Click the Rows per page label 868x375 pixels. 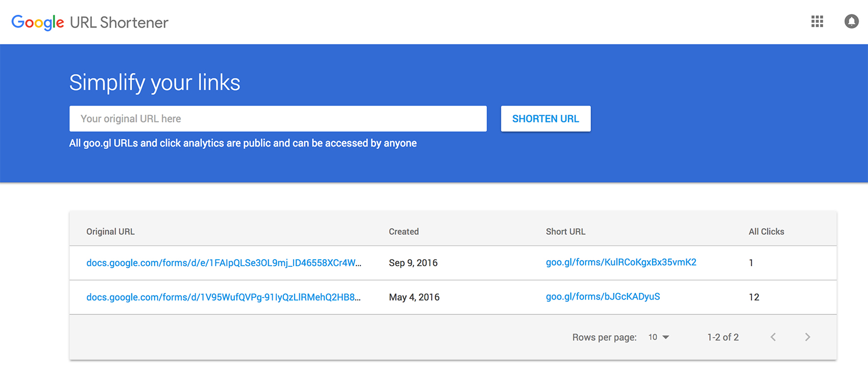[605, 337]
